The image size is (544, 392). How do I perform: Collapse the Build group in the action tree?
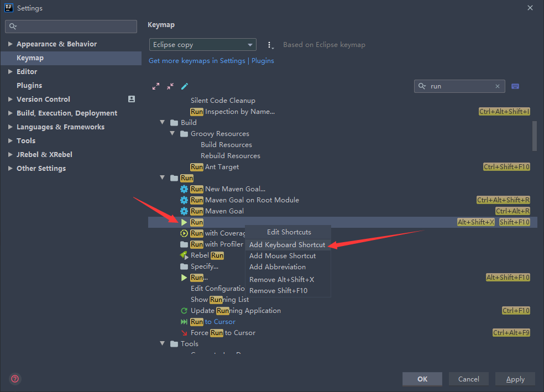(x=163, y=122)
